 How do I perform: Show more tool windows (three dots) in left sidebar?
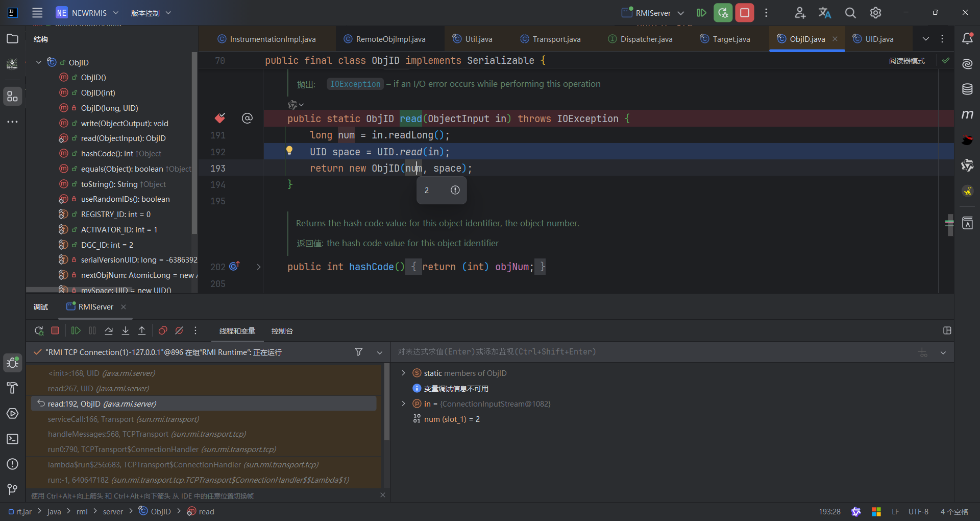coord(12,122)
